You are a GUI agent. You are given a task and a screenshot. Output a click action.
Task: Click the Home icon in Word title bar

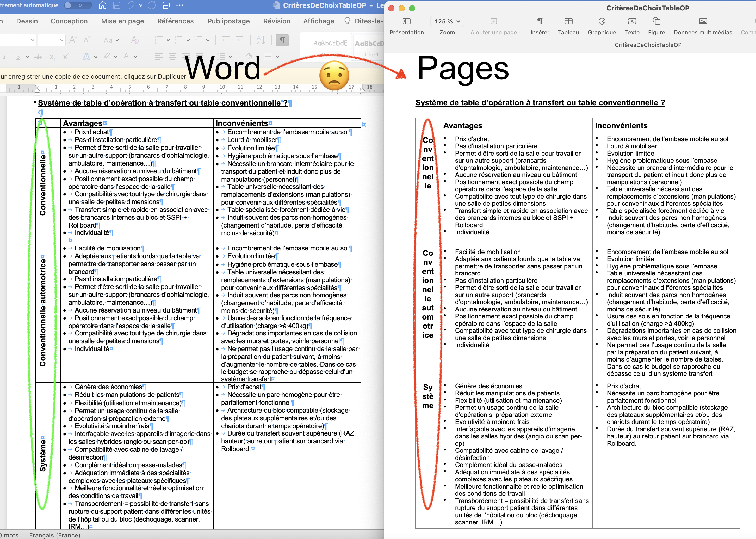point(103,5)
